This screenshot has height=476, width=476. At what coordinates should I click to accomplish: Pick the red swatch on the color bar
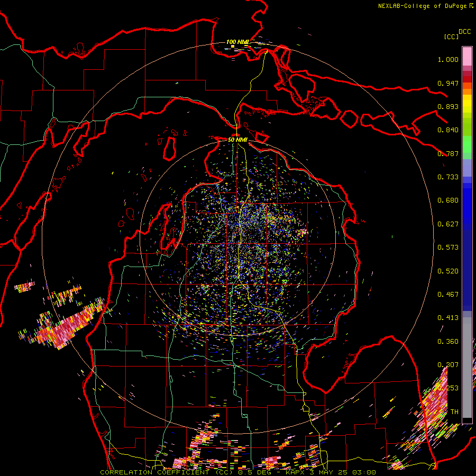(x=467, y=79)
